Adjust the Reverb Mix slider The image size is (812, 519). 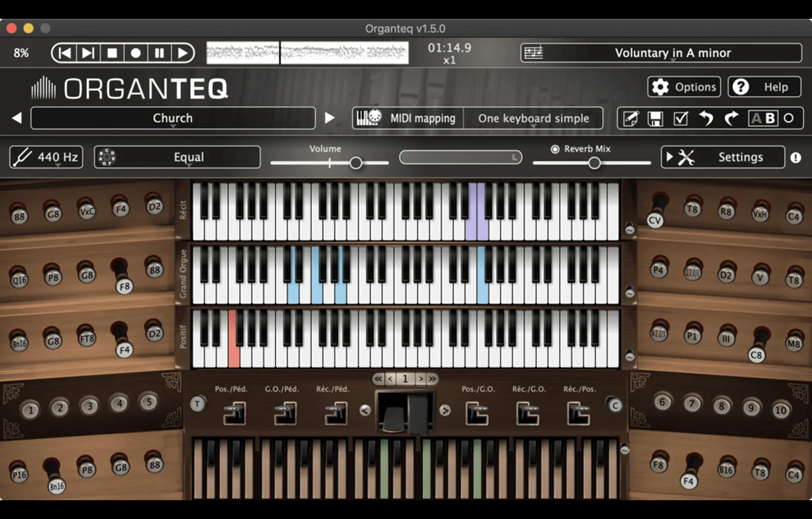[x=594, y=163]
